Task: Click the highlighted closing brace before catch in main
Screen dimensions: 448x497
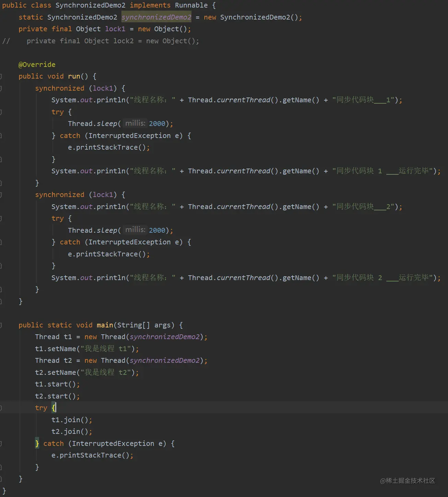Action: tap(37, 443)
